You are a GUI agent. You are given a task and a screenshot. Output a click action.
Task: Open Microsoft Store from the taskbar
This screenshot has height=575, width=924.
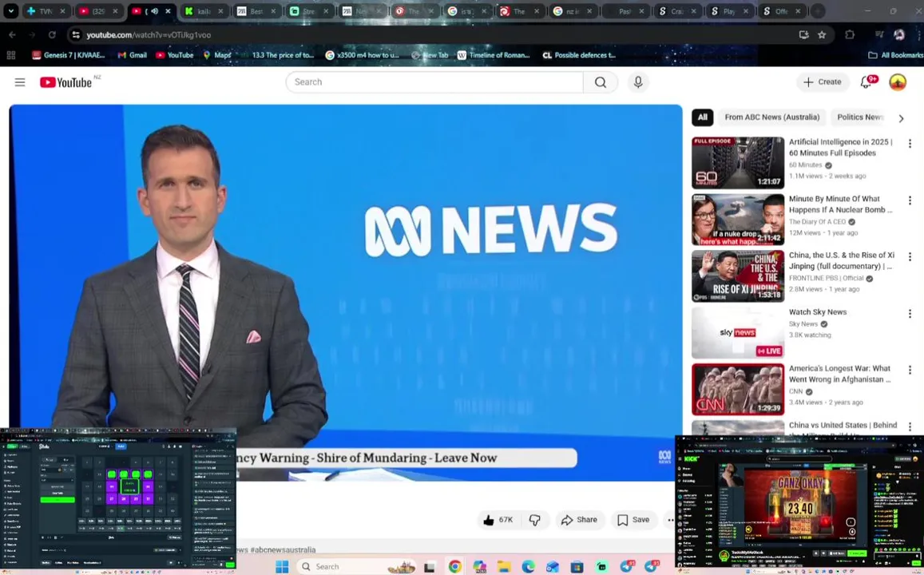coord(577,567)
